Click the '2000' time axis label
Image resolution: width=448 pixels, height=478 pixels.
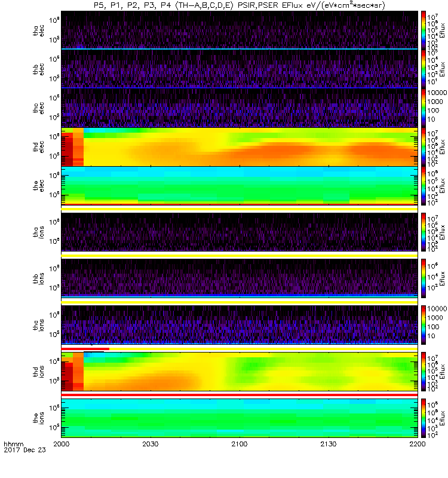click(62, 444)
